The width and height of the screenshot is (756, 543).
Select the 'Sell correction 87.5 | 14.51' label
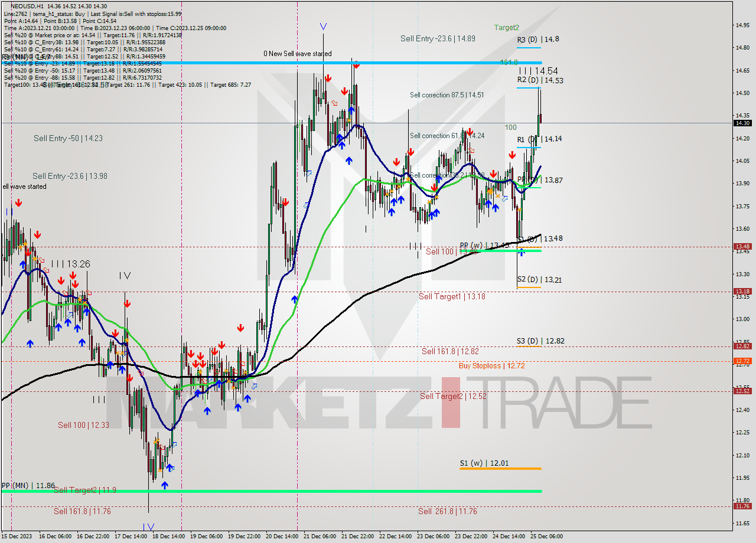447,95
